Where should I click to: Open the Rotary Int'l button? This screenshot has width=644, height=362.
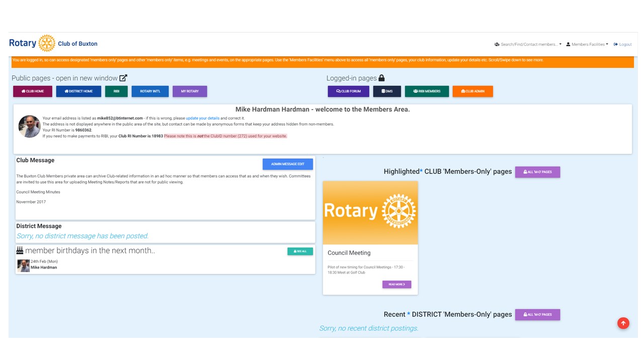click(150, 91)
